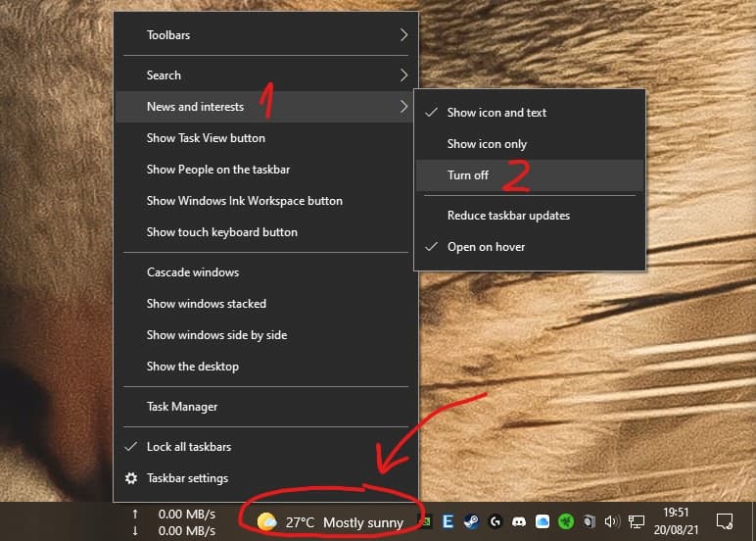Viewport: 756px width, 541px height.
Task: Click the Taskbar settings gear icon
Action: click(x=131, y=478)
